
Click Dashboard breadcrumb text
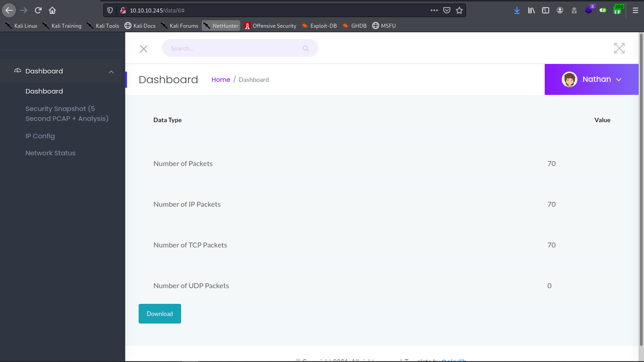[x=254, y=80]
